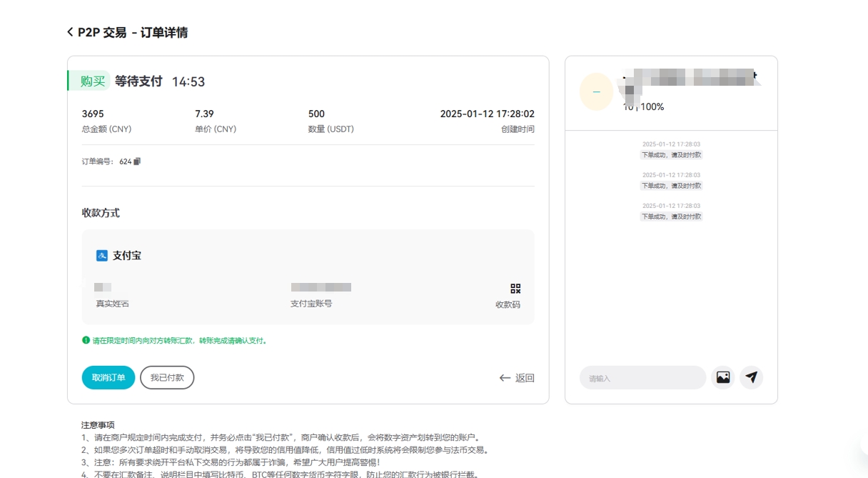
Task: Click the first 下单成功 chat message
Action: (x=671, y=155)
